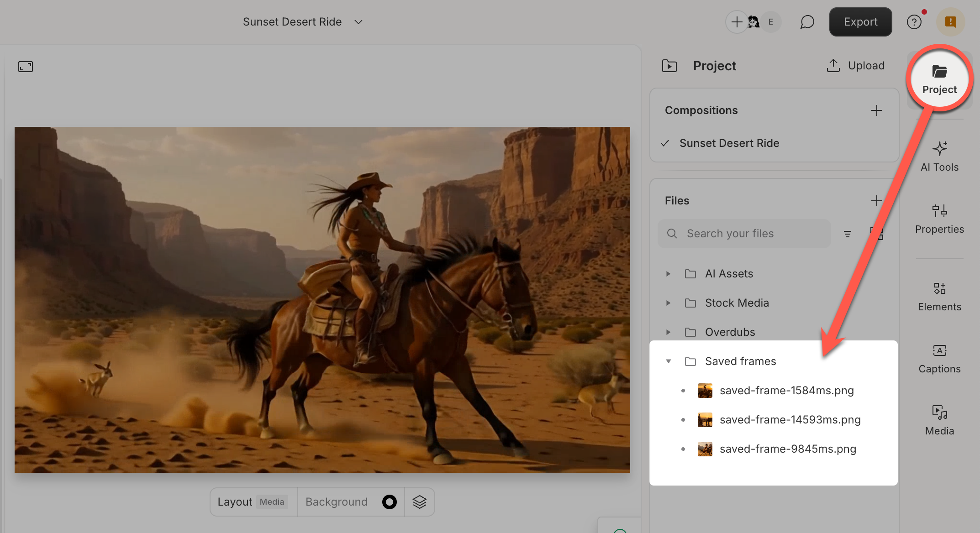Toggle the layers icon beside Background

tap(420, 502)
